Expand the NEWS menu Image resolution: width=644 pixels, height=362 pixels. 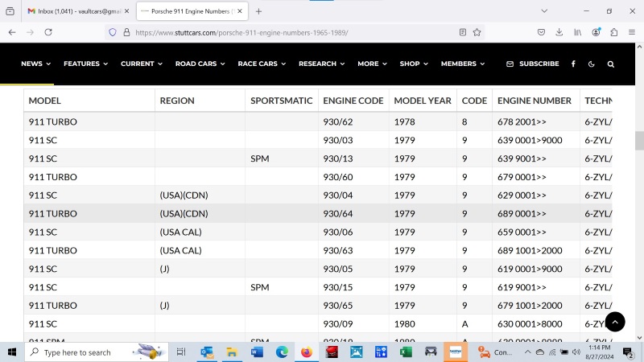(x=35, y=64)
